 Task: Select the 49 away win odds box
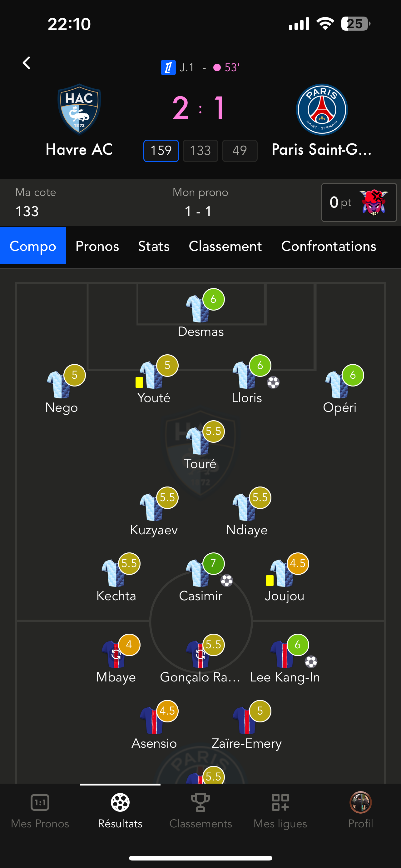(x=240, y=151)
